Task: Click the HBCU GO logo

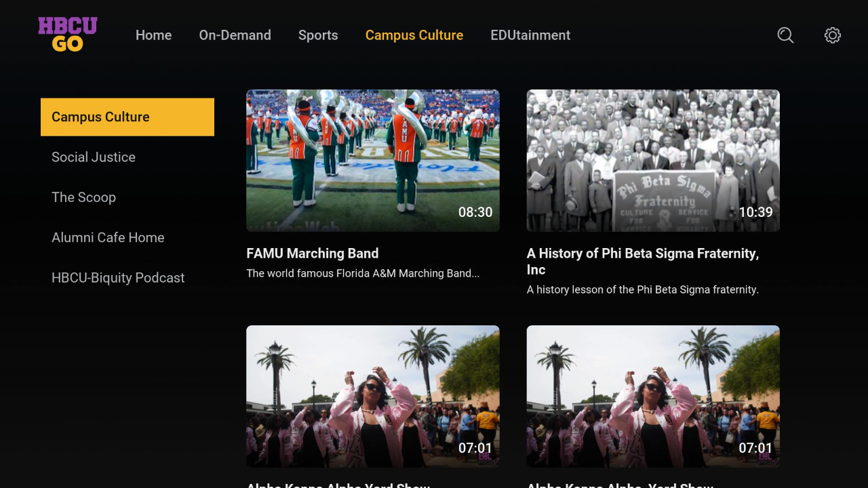Action: (68, 35)
